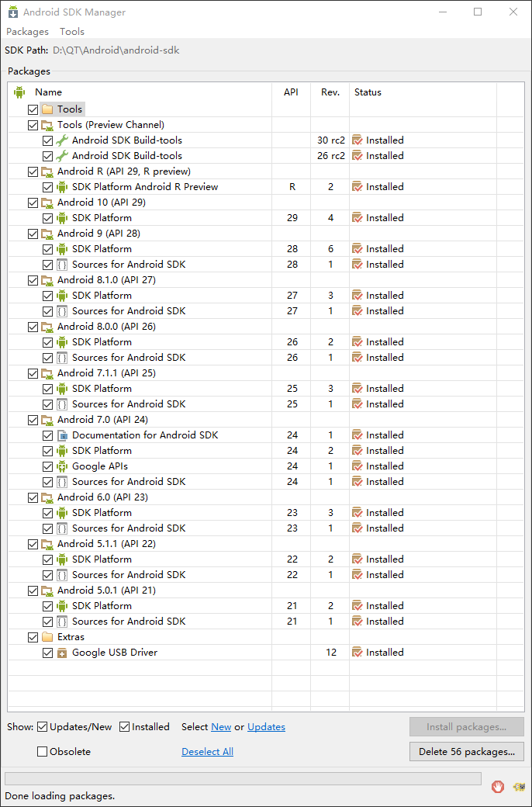Screen dimensions: 532x807
Task: Click the New selection link
Action: tap(221, 727)
